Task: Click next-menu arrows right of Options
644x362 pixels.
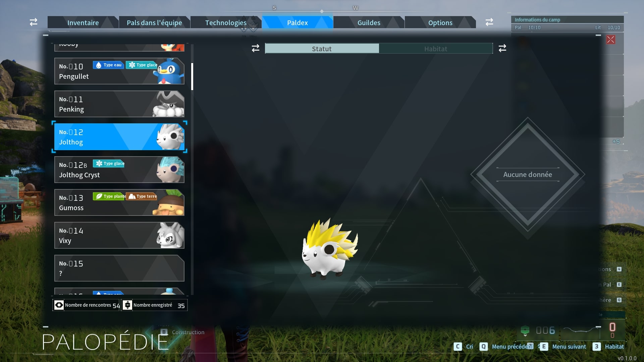Action: pyautogui.click(x=489, y=22)
